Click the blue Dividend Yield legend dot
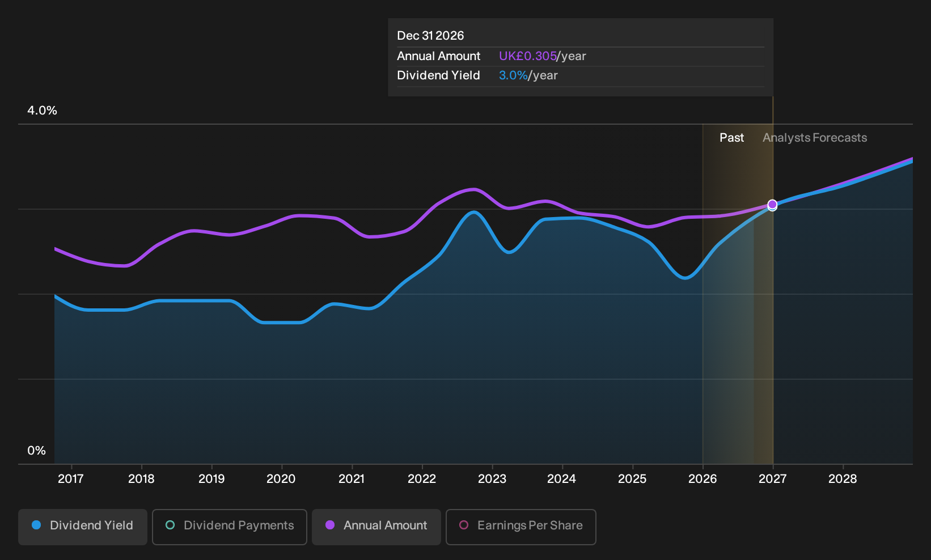This screenshot has height=560, width=931. click(x=36, y=525)
